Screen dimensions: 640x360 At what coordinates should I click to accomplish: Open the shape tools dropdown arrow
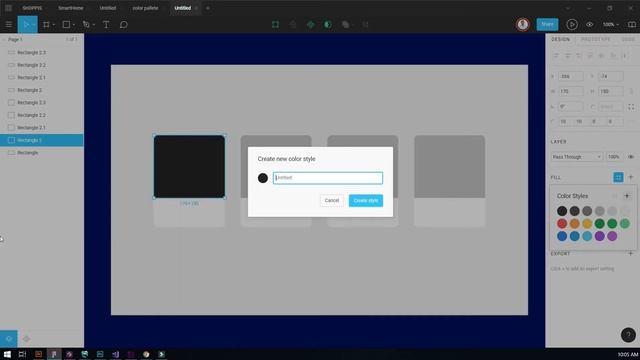pos(73,25)
